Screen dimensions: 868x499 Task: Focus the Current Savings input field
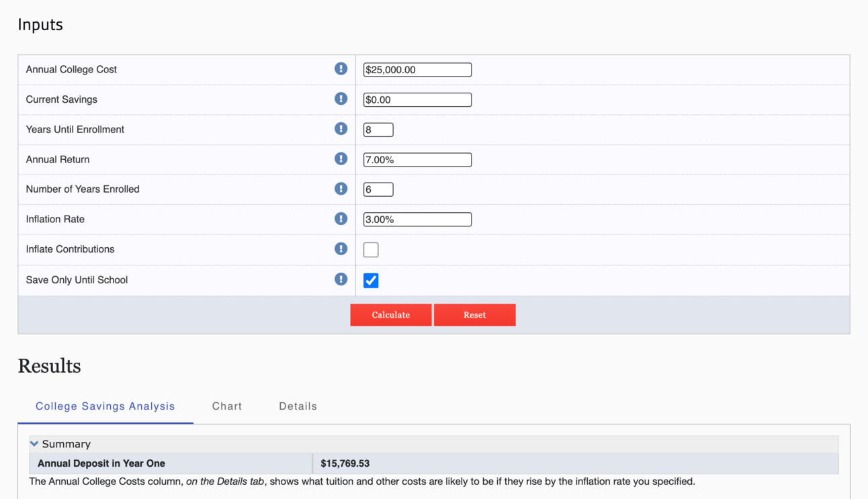click(417, 100)
